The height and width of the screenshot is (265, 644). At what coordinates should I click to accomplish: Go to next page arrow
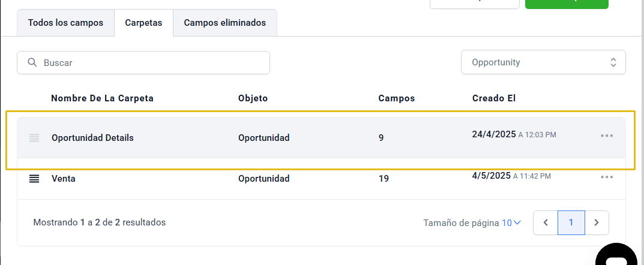(597, 223)
